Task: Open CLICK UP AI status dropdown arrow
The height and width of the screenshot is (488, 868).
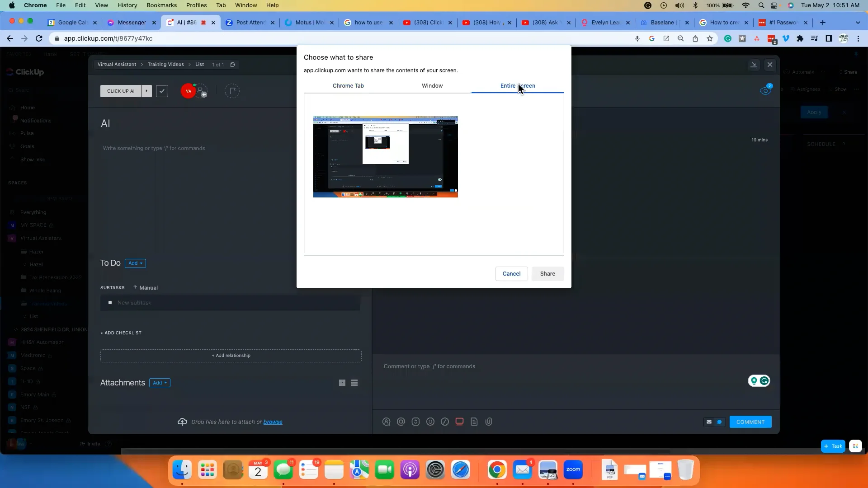Action: click(x=146, y=91)
